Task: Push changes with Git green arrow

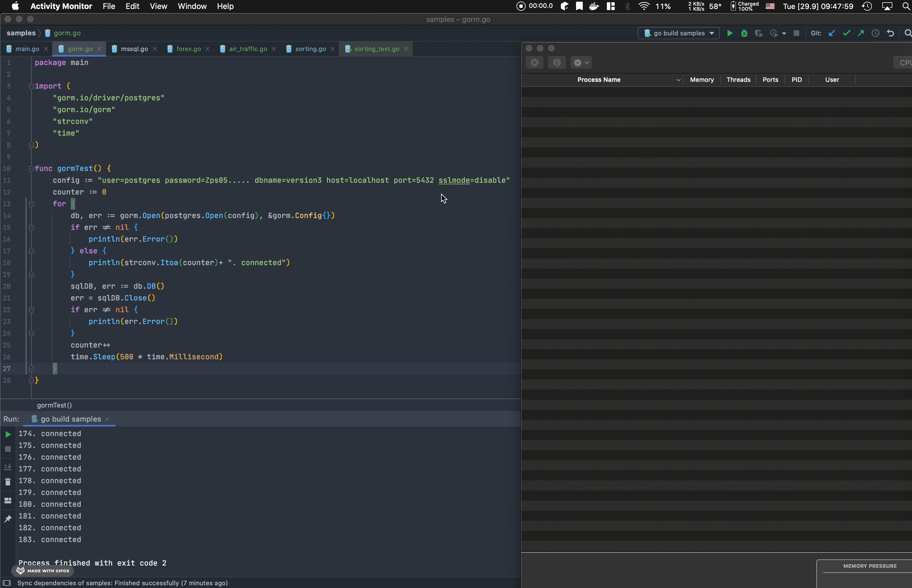Action: click(x=860, y=33)
